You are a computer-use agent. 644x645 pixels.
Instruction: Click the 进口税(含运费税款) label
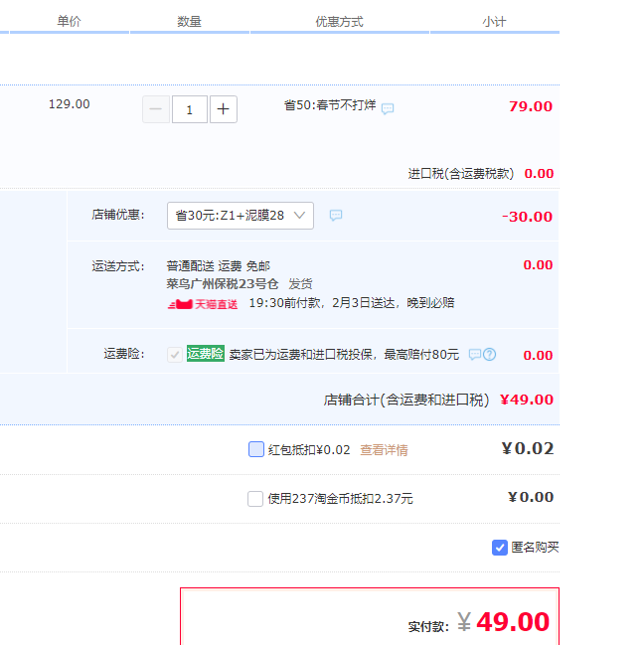click(461, 174)
